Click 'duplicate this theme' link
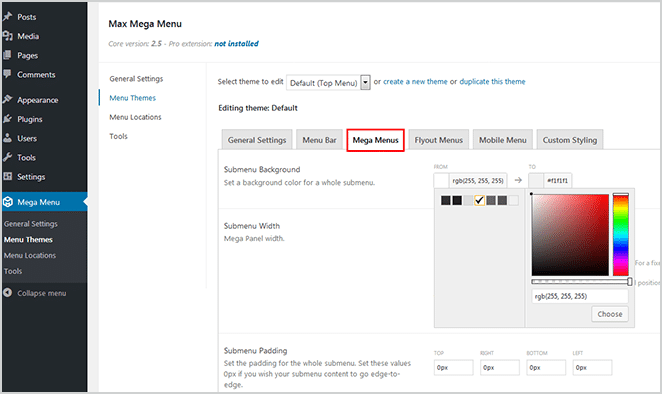Image resolution: width=662 pixels, height=394 pixels. tap(492, 82)
